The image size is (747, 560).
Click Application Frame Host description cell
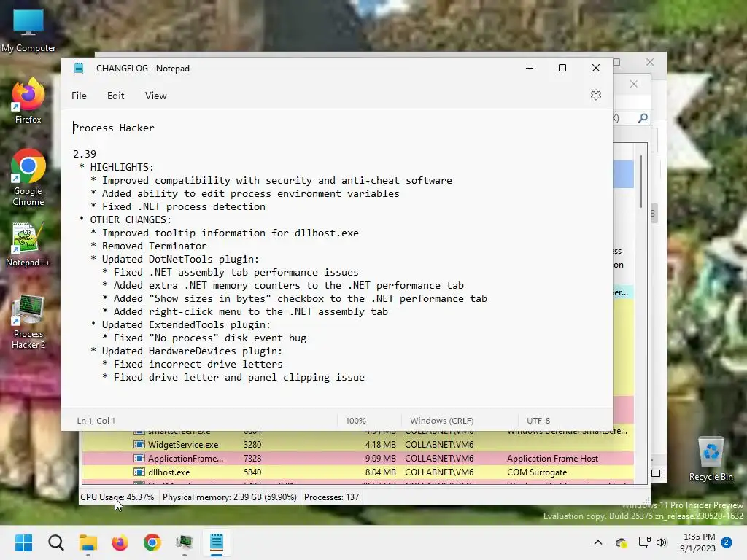pyautogui.click(x=553, y=459)
